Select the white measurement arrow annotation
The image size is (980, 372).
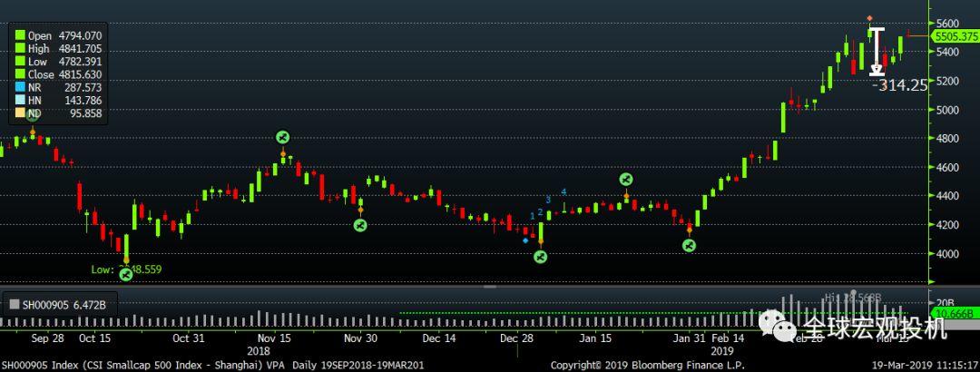(877, 52)
